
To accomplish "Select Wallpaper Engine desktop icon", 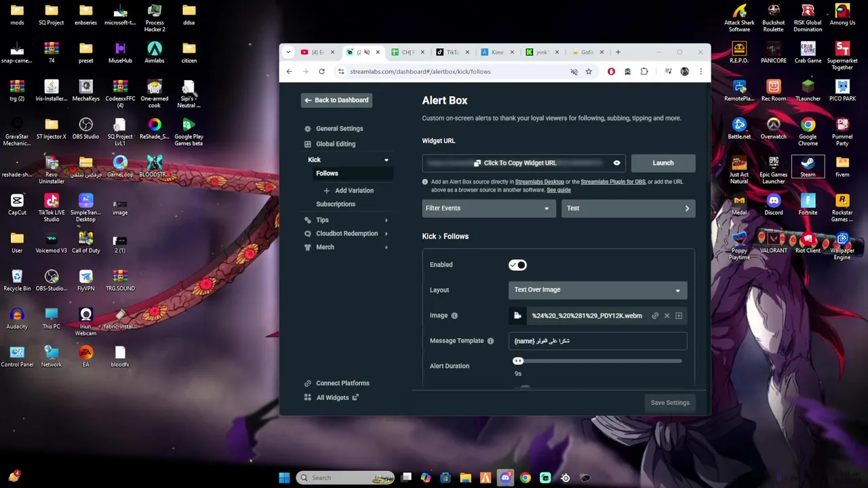I will point(842,245).
